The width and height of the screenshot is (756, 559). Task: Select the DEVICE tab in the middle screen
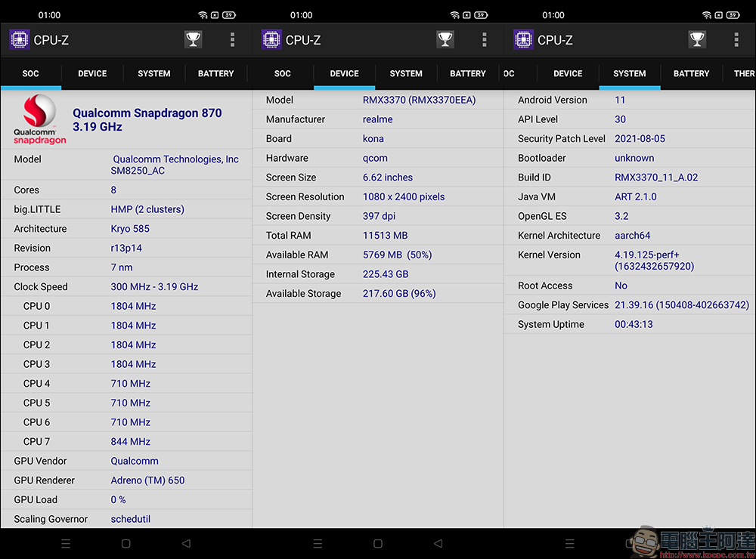344,73
